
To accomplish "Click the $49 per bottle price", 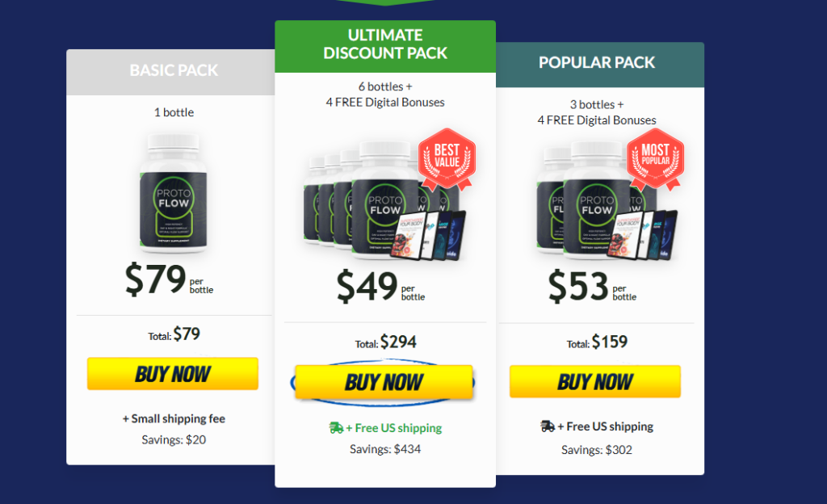I will point(380,286).
